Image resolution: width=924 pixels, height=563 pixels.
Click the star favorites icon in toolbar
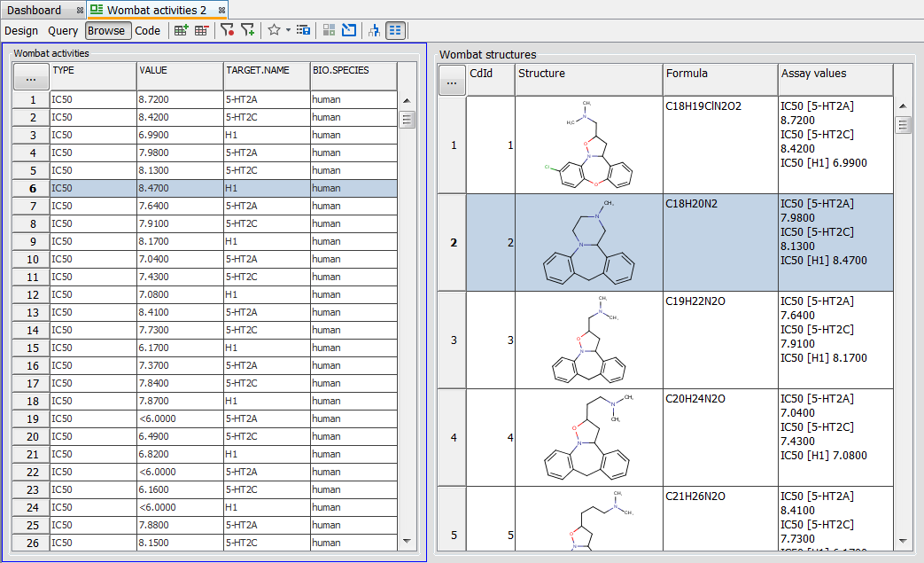274,30
